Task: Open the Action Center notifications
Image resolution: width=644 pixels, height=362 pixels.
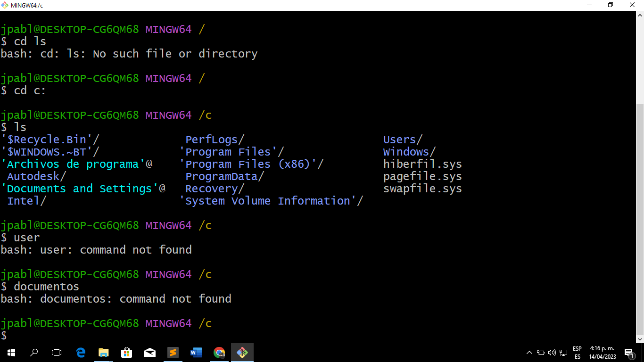Action: point(629,353)
